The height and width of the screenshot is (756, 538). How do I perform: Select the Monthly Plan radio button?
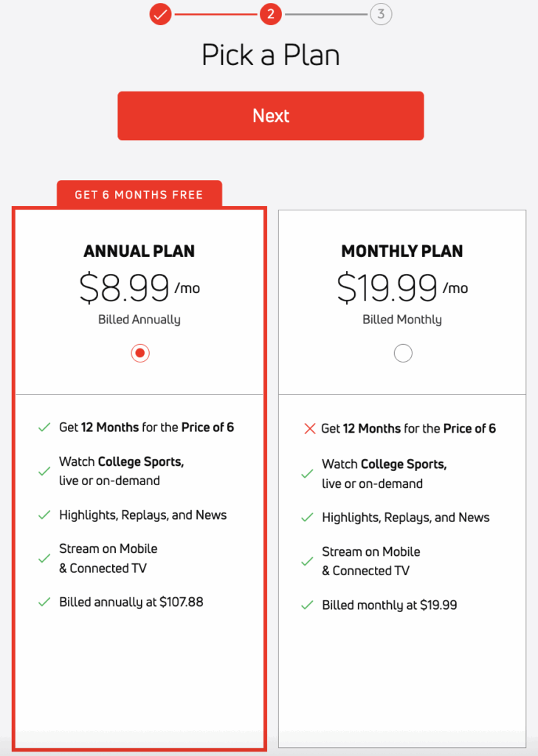click(403, 354)
